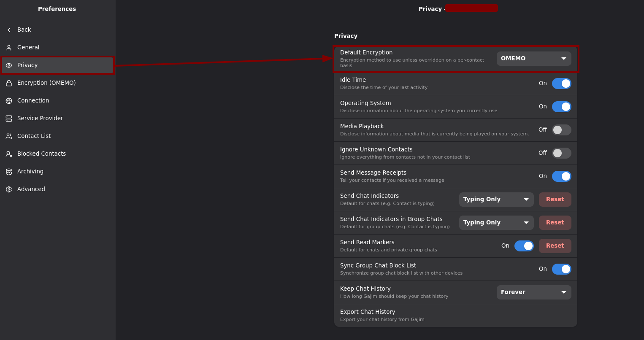Toggle Send Message Receipts off
644x340 pixels.
coord(561,176)
